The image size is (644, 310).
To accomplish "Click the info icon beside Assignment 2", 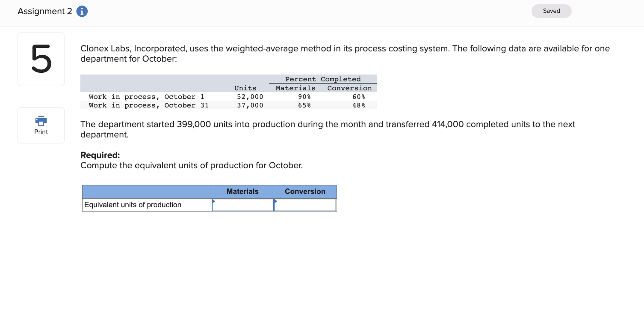I will pyautogui.click(x=82, y=12).
